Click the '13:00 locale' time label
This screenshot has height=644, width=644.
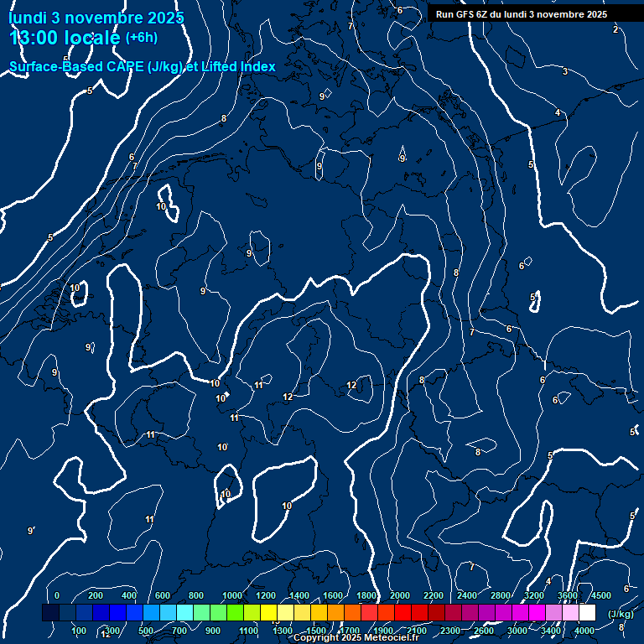pyautogui.click(x=65, y=38)
